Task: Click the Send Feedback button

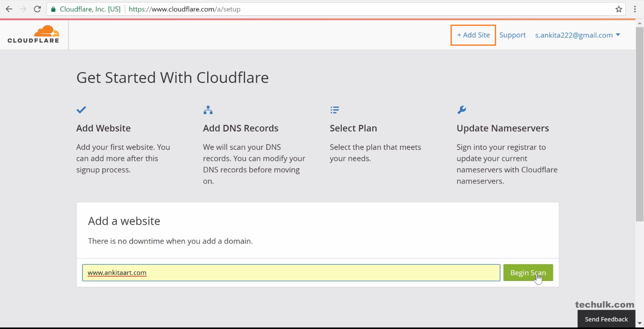Action: click(x=606, y=319)
